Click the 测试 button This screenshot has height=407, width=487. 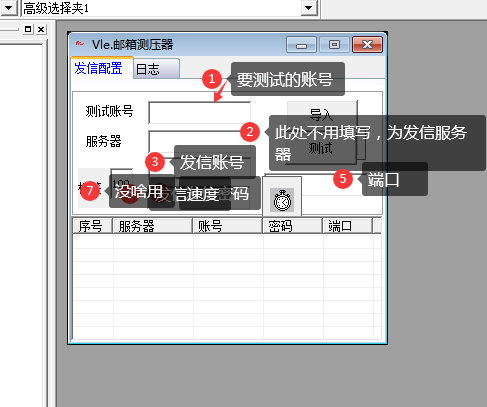click(321, 148)
